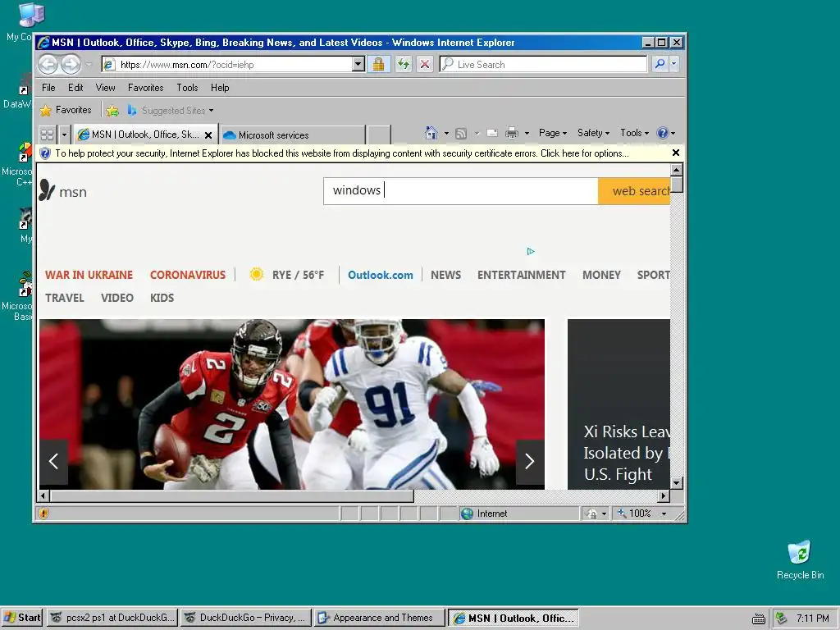The width and height of the screenshot is (840, 630).
Task: Expand the address bar dropdown
Action: coord(358,64)
